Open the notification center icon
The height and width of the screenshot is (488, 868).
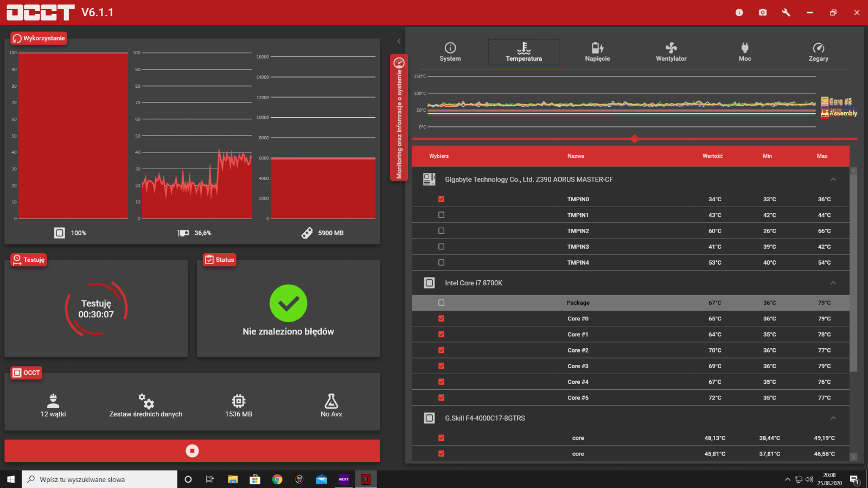(854, 479)
